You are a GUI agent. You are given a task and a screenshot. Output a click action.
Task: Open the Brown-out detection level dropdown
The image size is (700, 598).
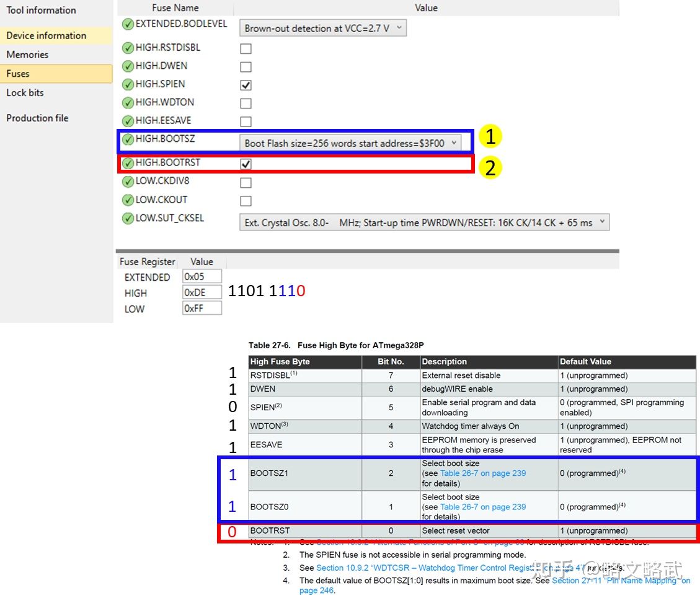point(322,28)
